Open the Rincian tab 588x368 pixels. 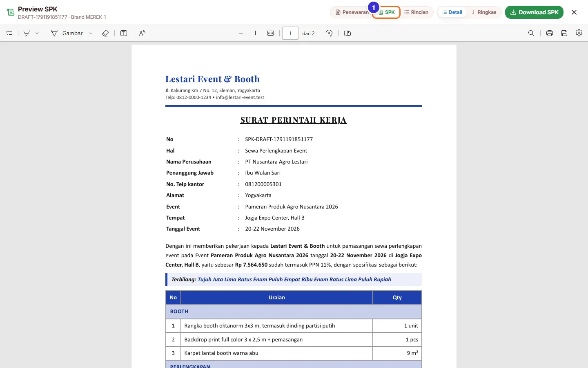[x=416, y=12]
